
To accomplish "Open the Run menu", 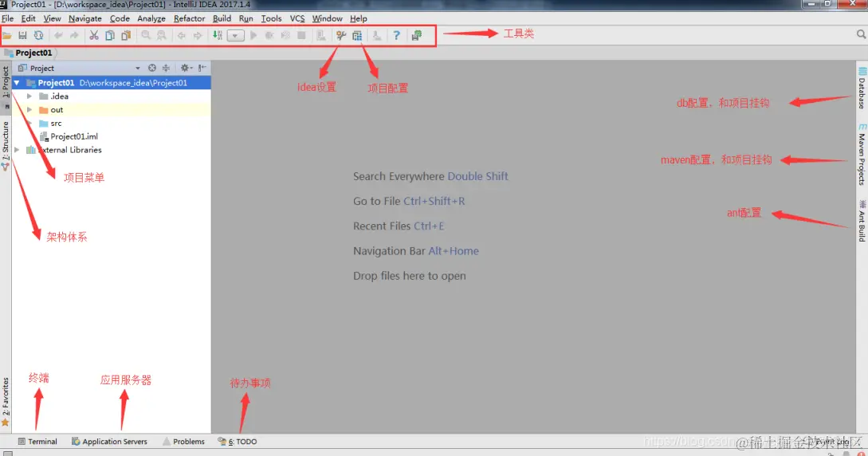I will point(245,18).
